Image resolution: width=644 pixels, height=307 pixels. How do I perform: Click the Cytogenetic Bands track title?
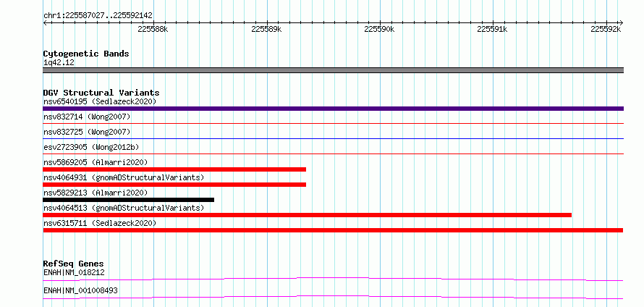pos(86,54)
